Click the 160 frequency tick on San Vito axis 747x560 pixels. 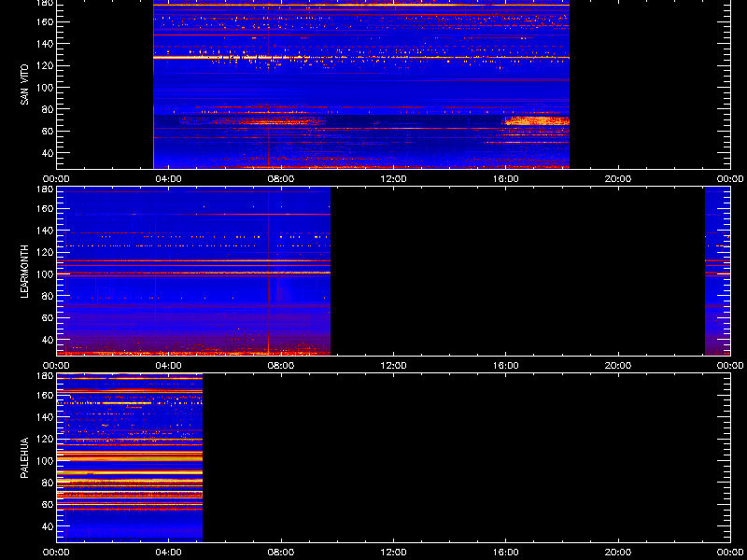pos(46,21)
